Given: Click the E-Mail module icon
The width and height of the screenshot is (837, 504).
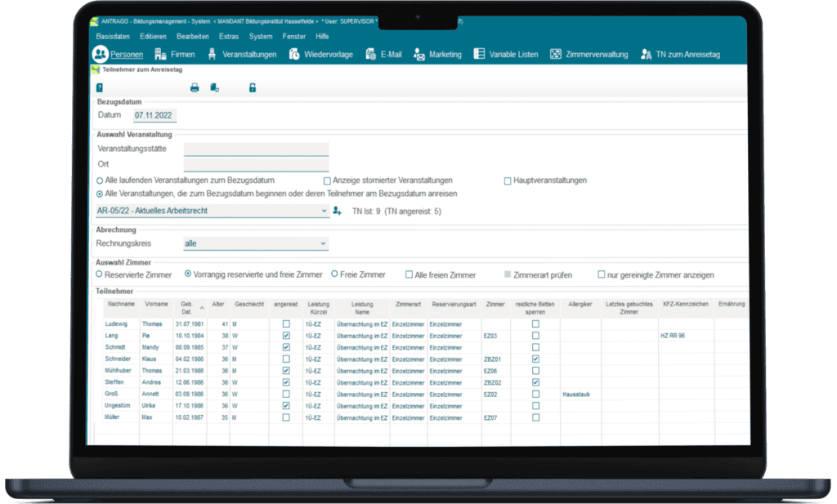Looking at the screenshot, I should coord(370,54).
